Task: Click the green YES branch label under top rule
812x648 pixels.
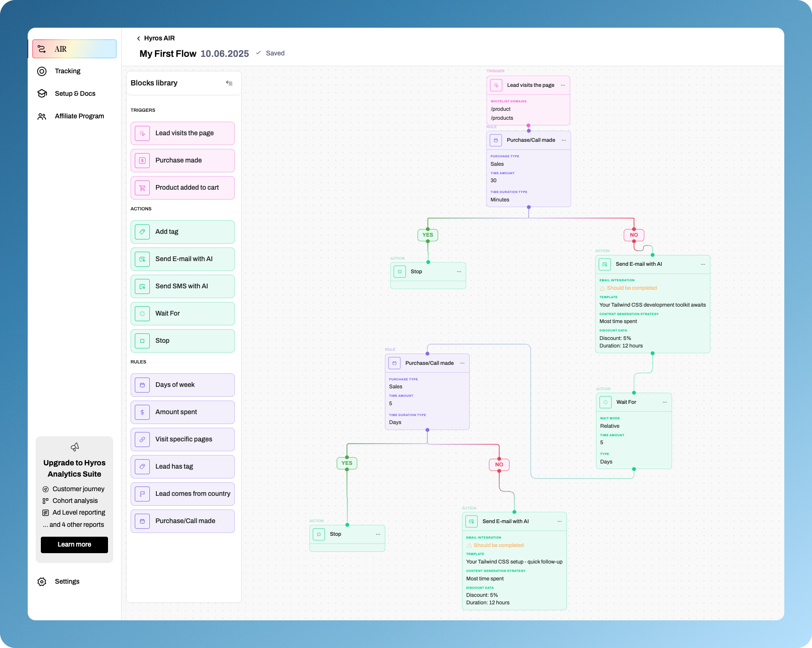Action: (x=427, y=235)
